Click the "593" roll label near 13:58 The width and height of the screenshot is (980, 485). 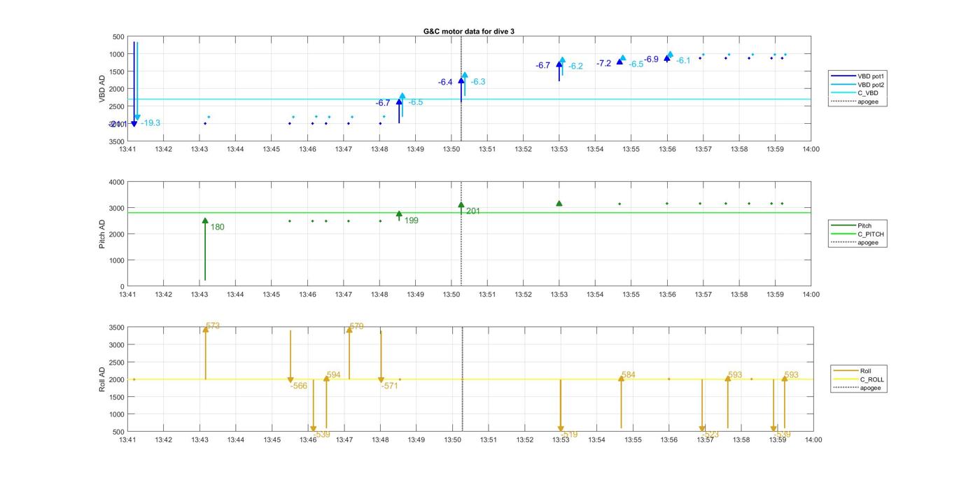click(735, 375)
